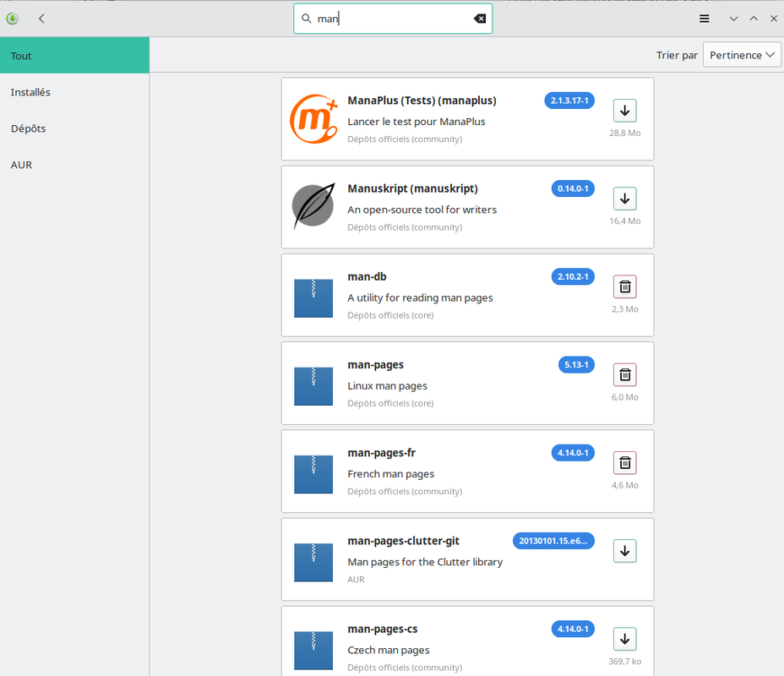784x676 pixels.
Task: Install man-pages-clutter-git with download arrow
Action: 624,550
